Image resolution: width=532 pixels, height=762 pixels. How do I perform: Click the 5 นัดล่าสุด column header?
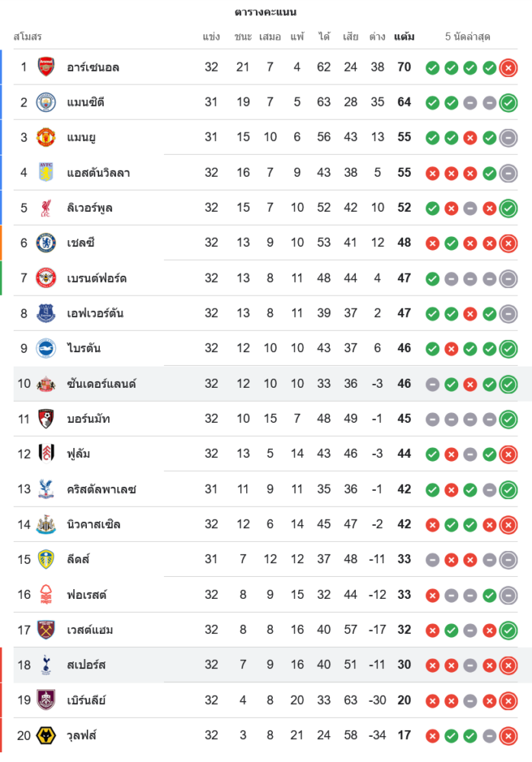[468, 37]
